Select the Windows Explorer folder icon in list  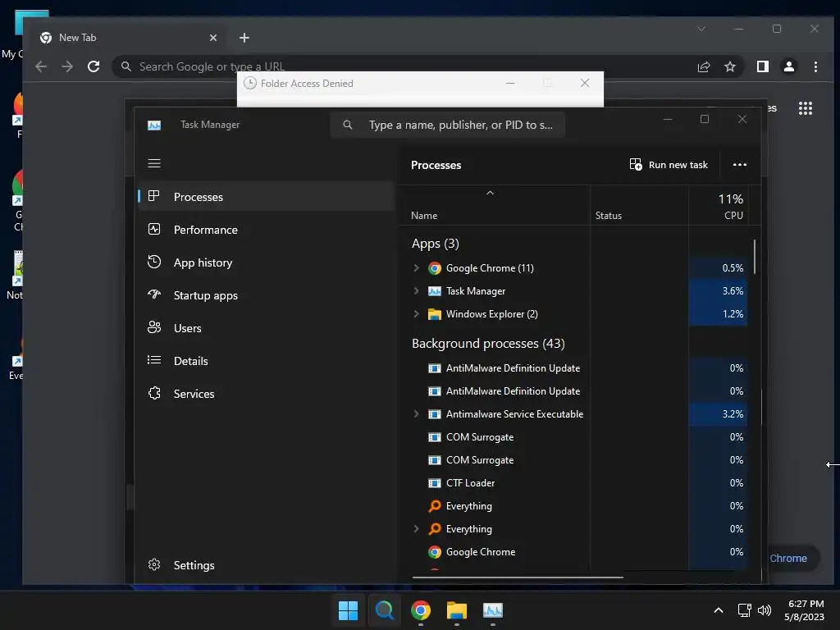pos(435,314)
